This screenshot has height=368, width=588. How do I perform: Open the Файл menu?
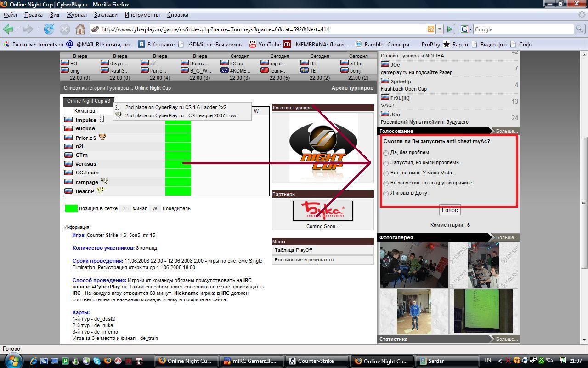(10, 15)
